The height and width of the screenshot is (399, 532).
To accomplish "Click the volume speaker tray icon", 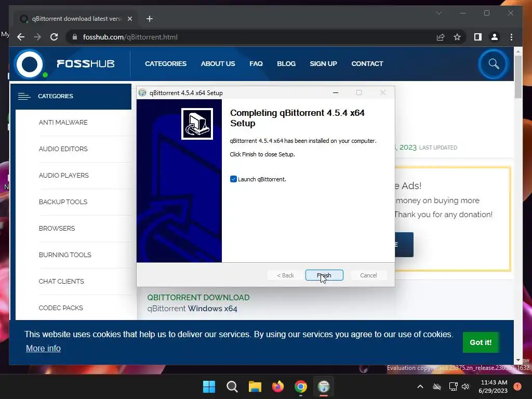I will 465,387.
